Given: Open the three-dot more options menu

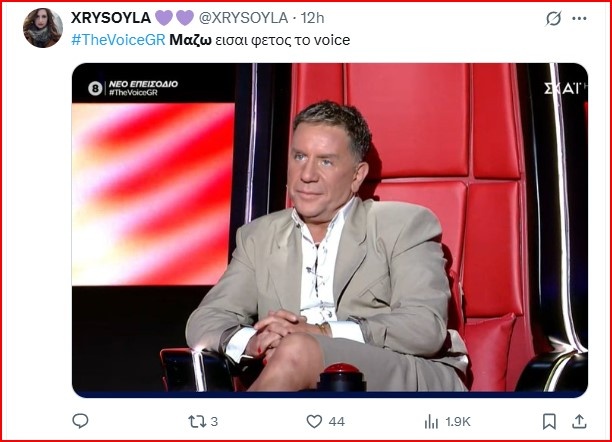Looking at the screenshot, I should (580, 19).
